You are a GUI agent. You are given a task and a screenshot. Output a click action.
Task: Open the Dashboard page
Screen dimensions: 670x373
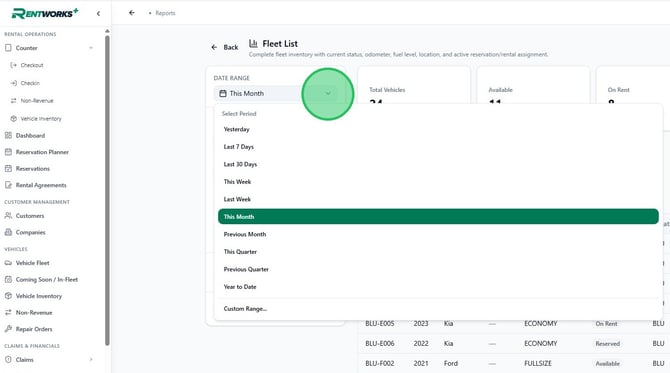[30, 135]
